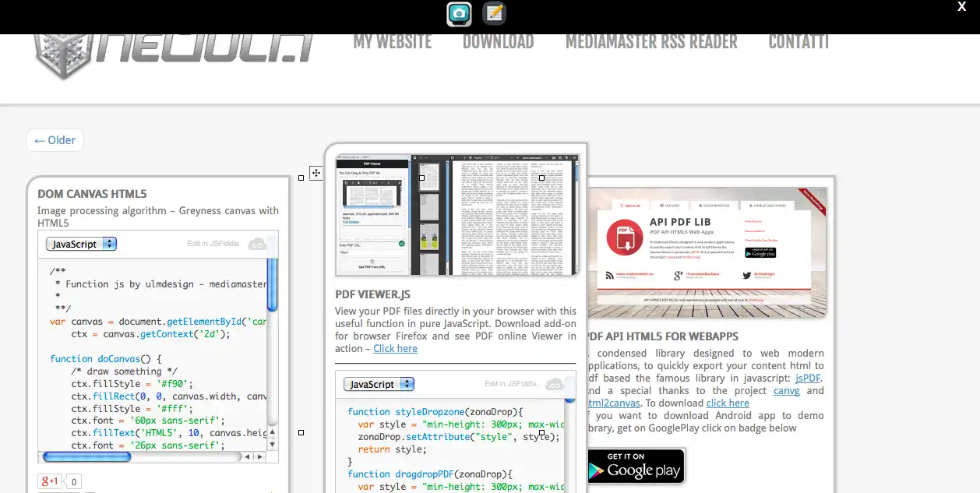980x493 pixels.
Task: Click the scroll-right arrow under canvas code
Action: (259, 457)
